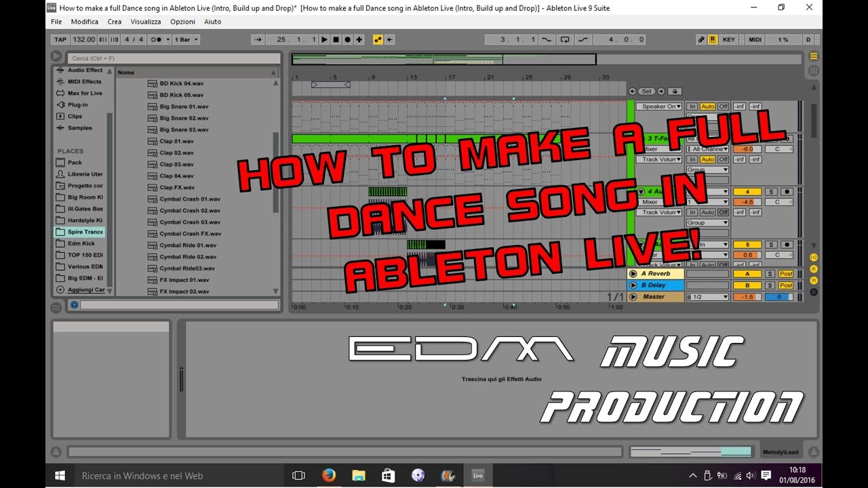
Task: Click the Phase Nudge Down icon
Action: 104,39
